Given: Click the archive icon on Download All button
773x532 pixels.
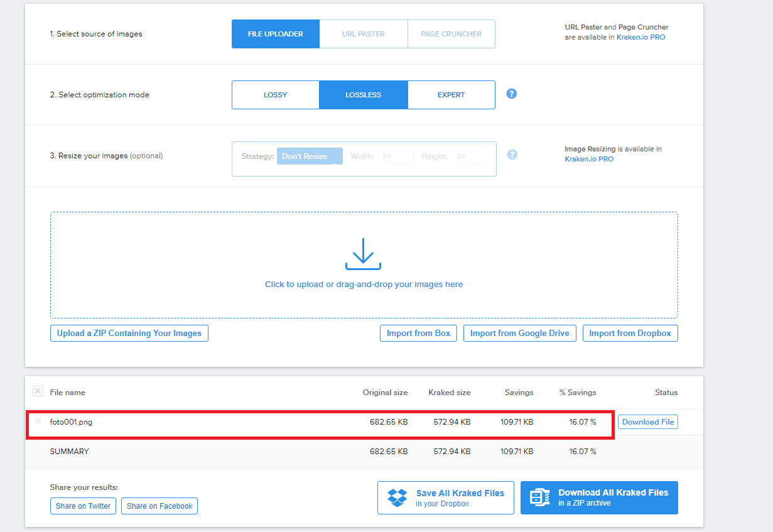Looking at the screenshot, I should click(x=540, y=497).
